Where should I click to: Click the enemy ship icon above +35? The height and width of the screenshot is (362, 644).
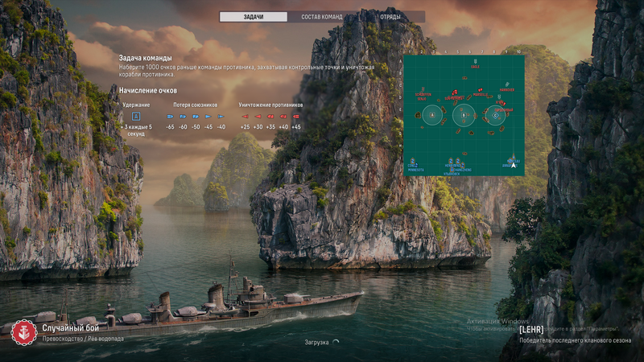[x=270, y=117]
